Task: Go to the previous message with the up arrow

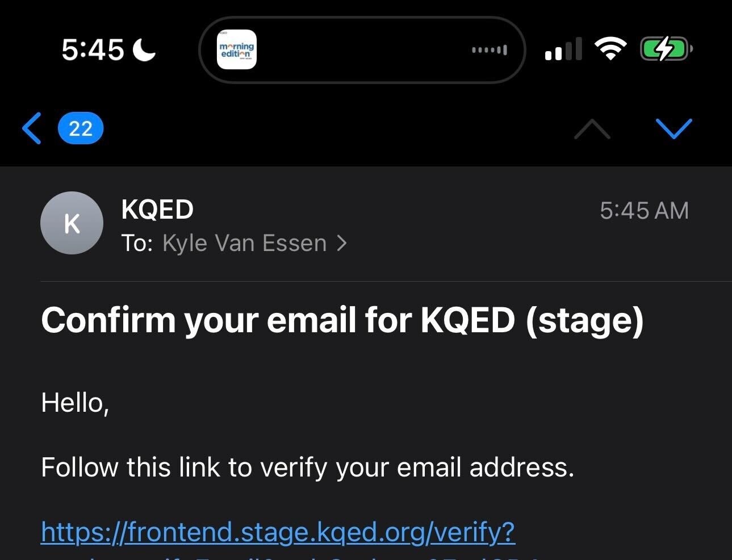Action: coord(592,129)
